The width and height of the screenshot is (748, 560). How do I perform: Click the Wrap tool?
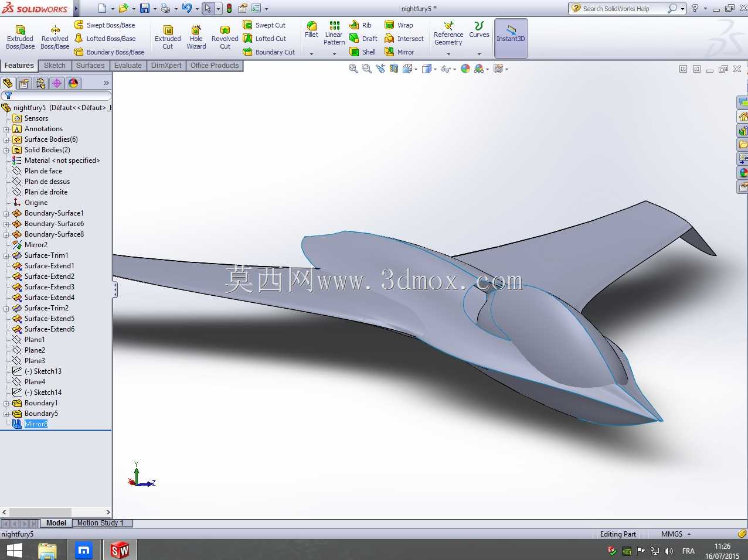point(399,25)
